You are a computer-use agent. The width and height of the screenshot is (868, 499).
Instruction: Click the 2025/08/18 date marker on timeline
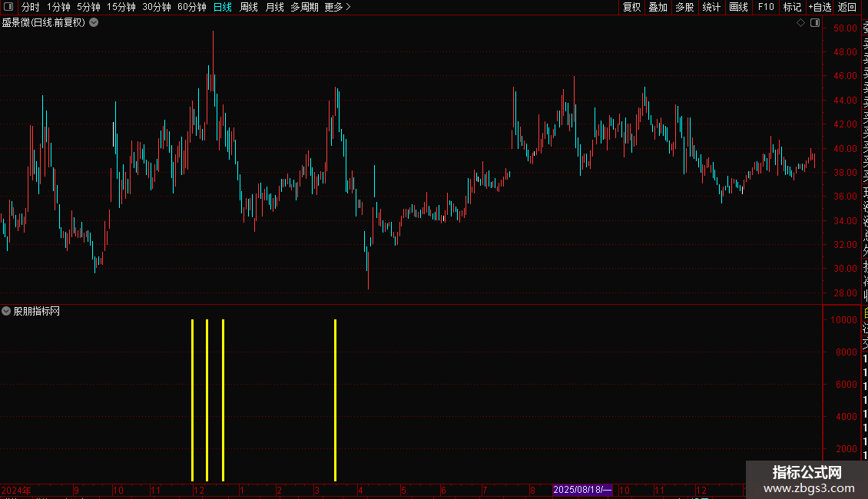pos(582,490)
